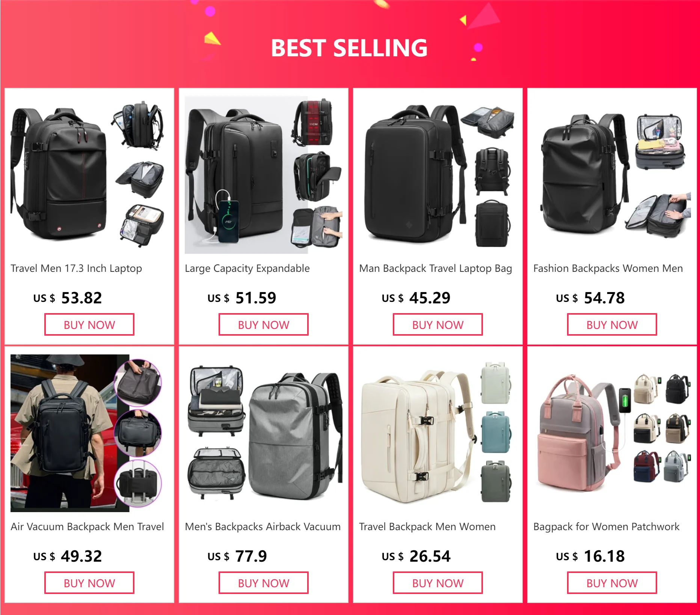The width and height of the screenshot is (700, 615).
Task: Click BUY NOW for Travel Men 17.3 Inch Laptop
Action: (x=89, y=324)
